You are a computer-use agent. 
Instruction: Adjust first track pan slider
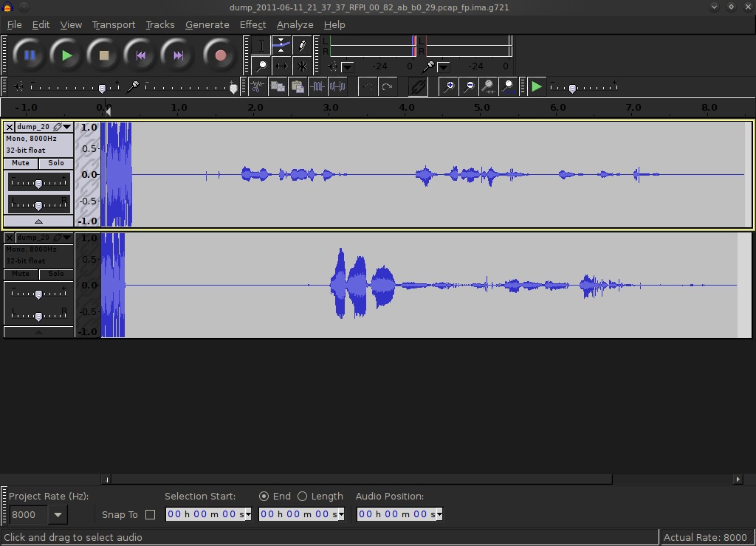pos(38,204)
